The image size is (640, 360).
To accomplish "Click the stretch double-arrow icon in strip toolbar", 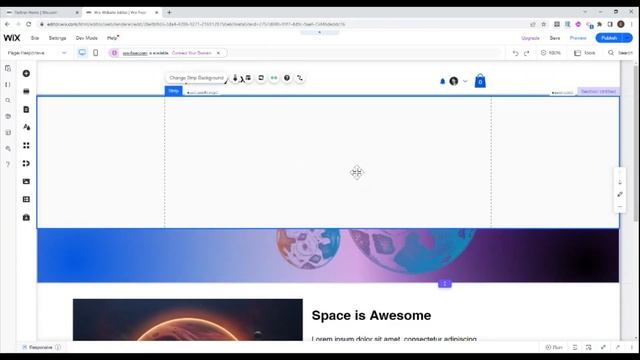I will pos(274,78).
